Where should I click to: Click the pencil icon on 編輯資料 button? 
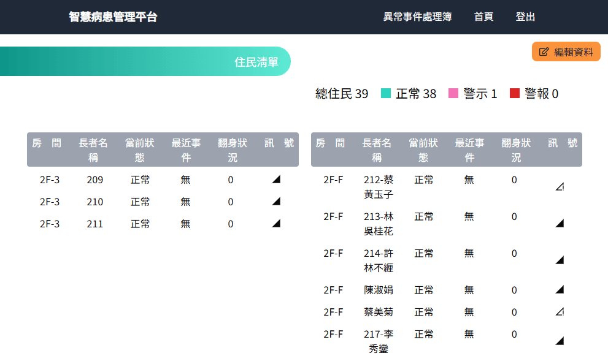(542, 51)
